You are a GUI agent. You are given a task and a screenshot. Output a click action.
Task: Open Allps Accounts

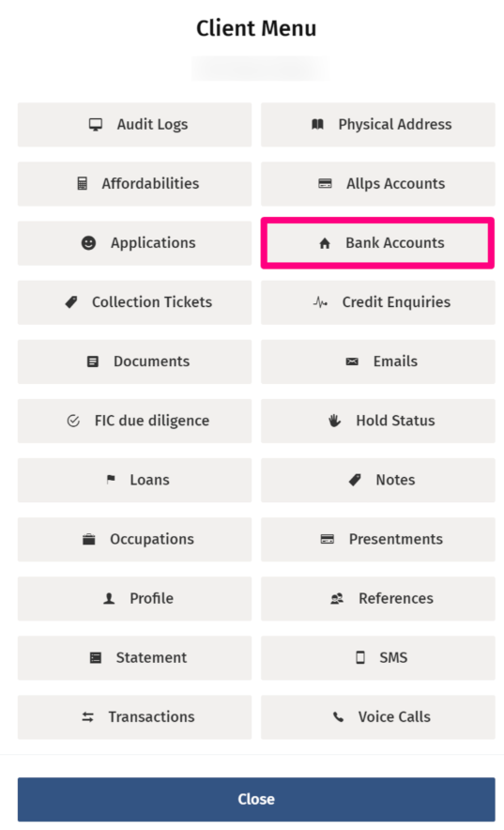click(x=378, y=184)
